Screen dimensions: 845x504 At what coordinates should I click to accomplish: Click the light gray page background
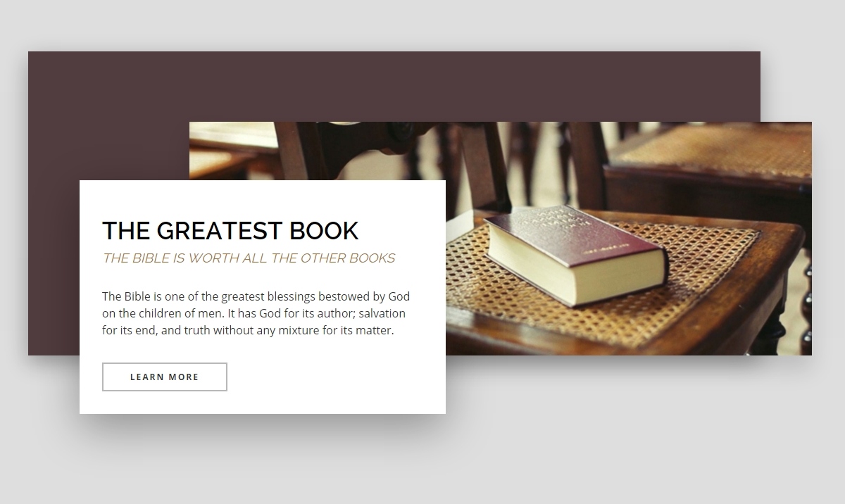(x=634, y=436)
